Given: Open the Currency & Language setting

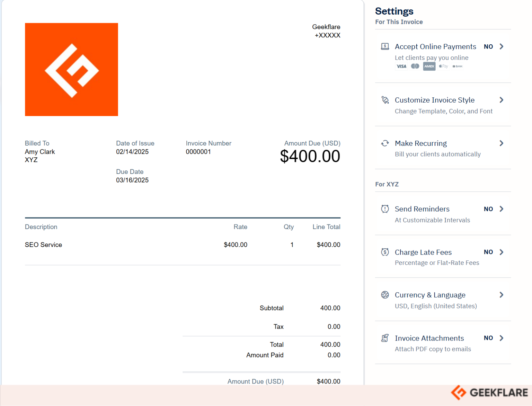Looking at the screenshot, I should tap(443, 300).
